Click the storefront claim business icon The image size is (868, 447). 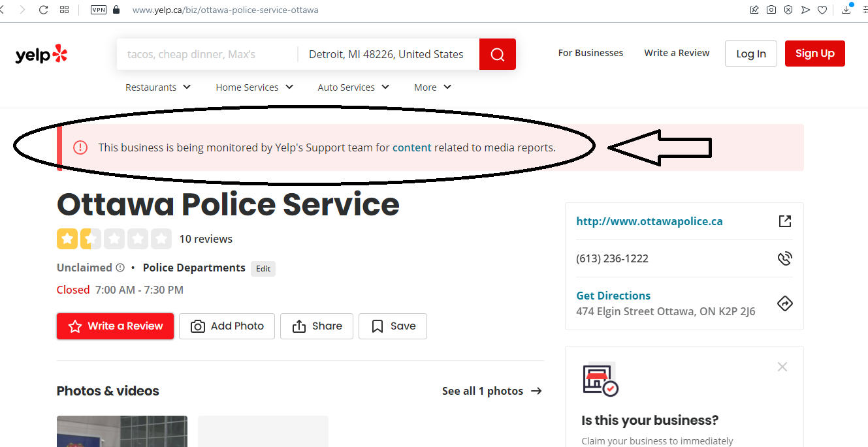(600, 379)
